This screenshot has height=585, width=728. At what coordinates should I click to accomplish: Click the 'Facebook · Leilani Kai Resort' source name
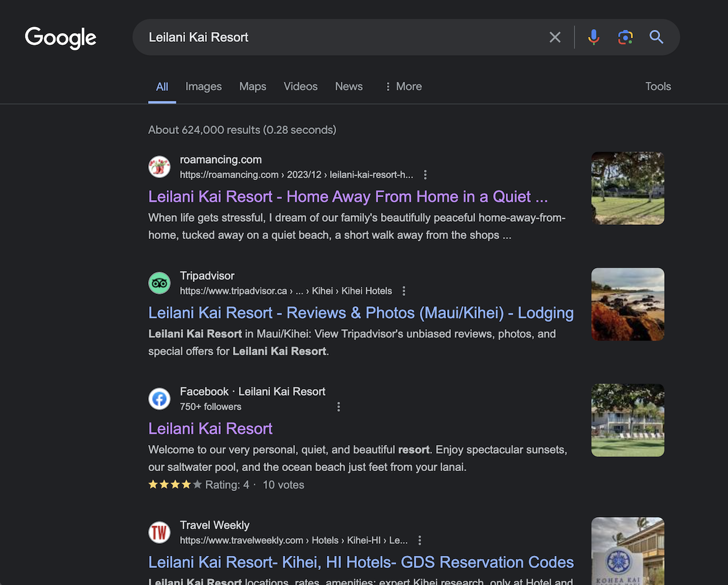tap(253, 392)
